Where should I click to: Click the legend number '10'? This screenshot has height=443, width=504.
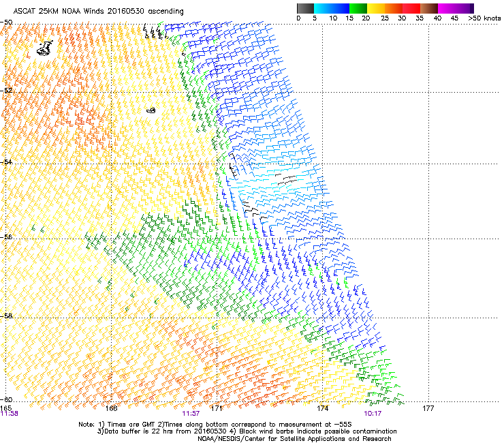click(333, 18)
